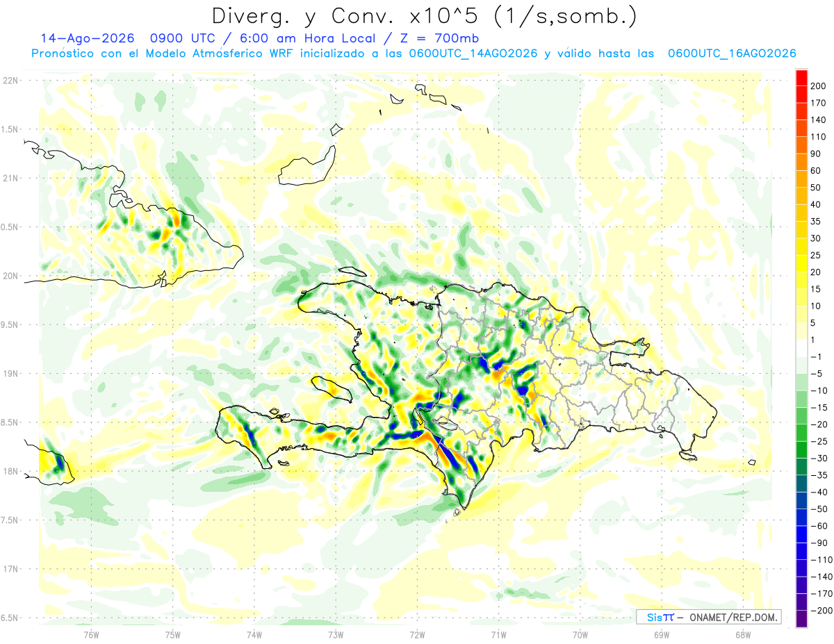Click the title "Diverg. y Conv. x10^5 (1/s,somb.)"
This screenshot has height=644, width=834.
424,16
